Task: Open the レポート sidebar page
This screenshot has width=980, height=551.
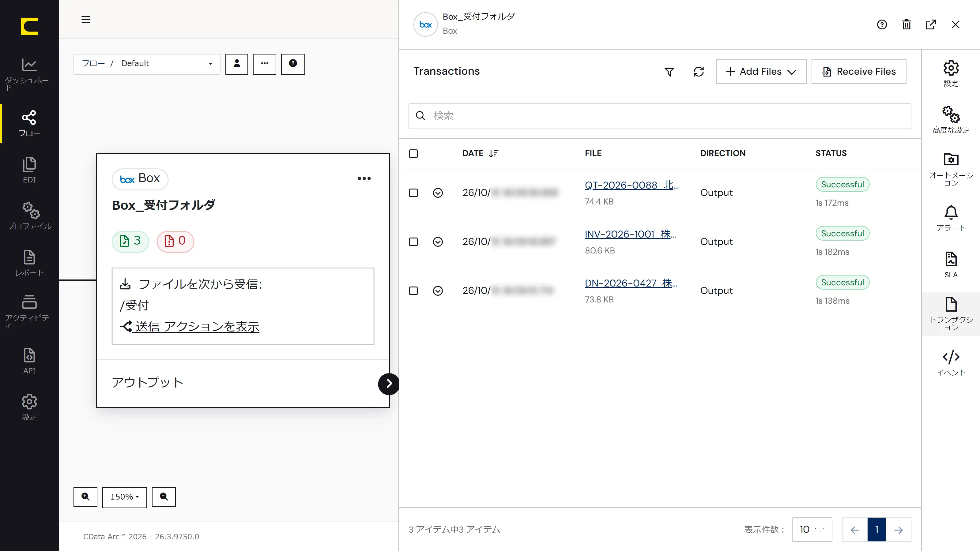Action: tap(29, 263)
